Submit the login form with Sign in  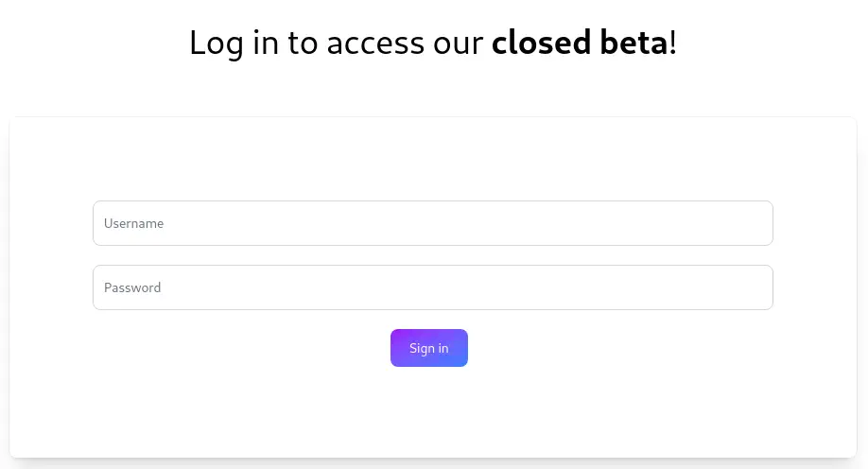pyautogui.click(x=429, y=348)
